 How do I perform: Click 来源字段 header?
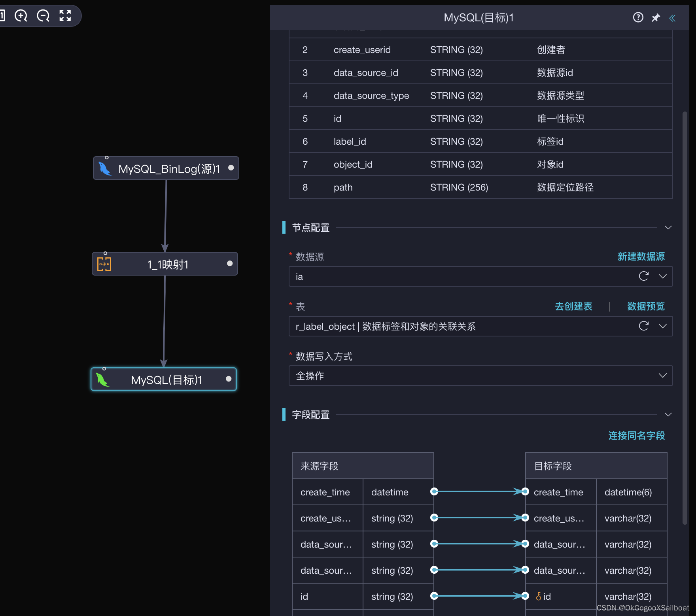click(x=363, y=466)
